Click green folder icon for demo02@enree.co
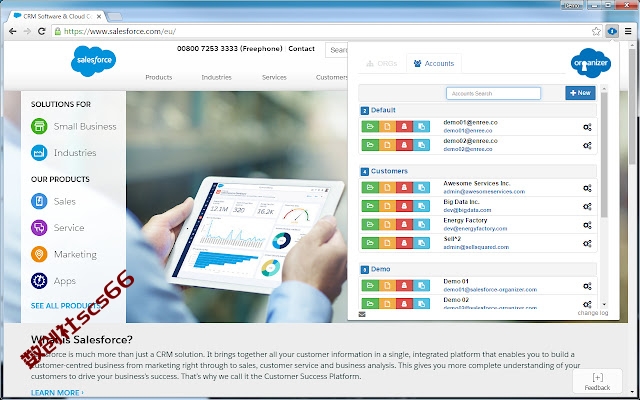Screen dimensions: 640x400 pos(370,145)
